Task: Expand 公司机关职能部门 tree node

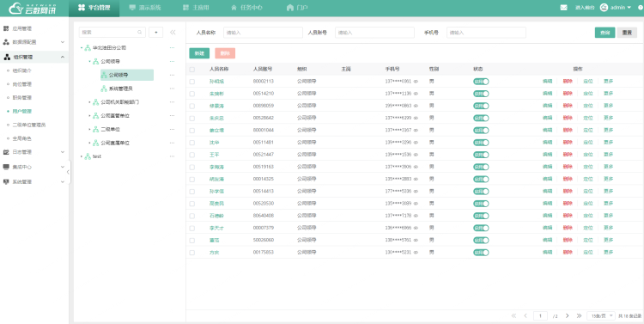Action: tap(89, 102)
